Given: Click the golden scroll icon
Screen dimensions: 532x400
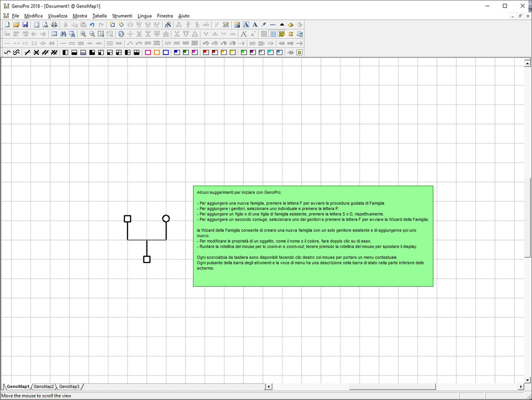Looking at the screenshot, I should 291,34.
